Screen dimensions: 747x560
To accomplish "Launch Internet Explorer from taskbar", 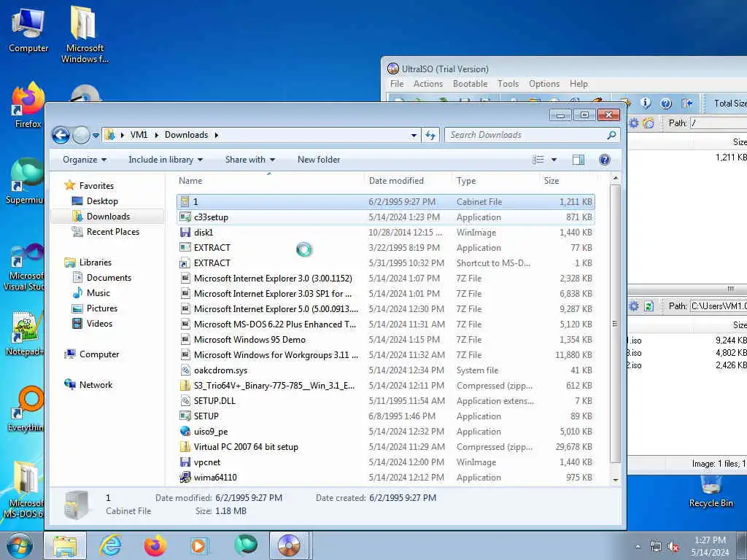I will click(x=110, y=545).
